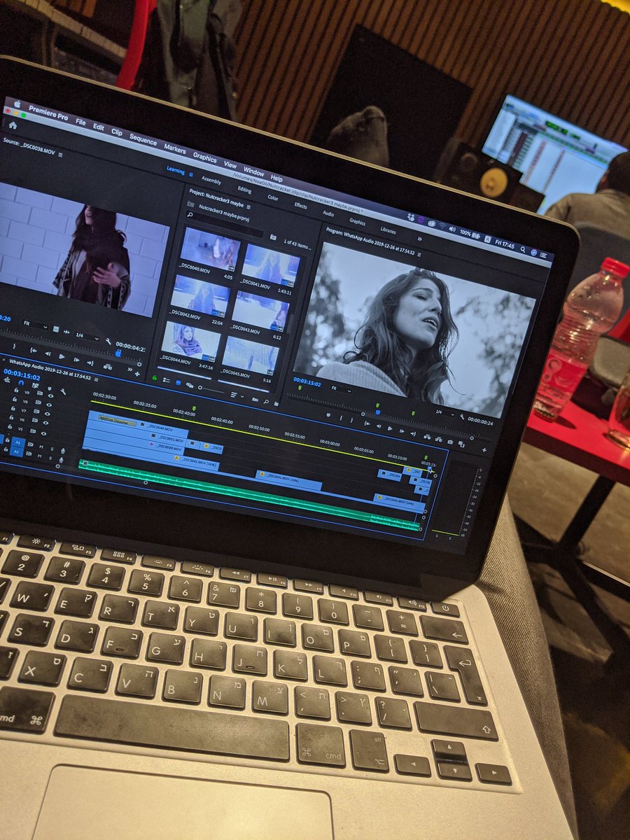The width and height of the screenshot is (630, 840).
Task: Open Timeline display settings wrench
Action: click(63, 391)
